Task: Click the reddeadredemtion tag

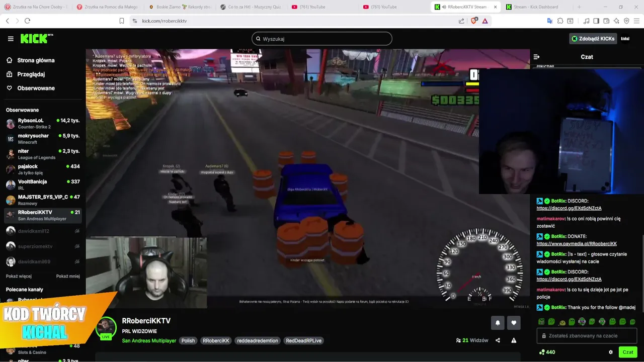Action: (258, 340)
